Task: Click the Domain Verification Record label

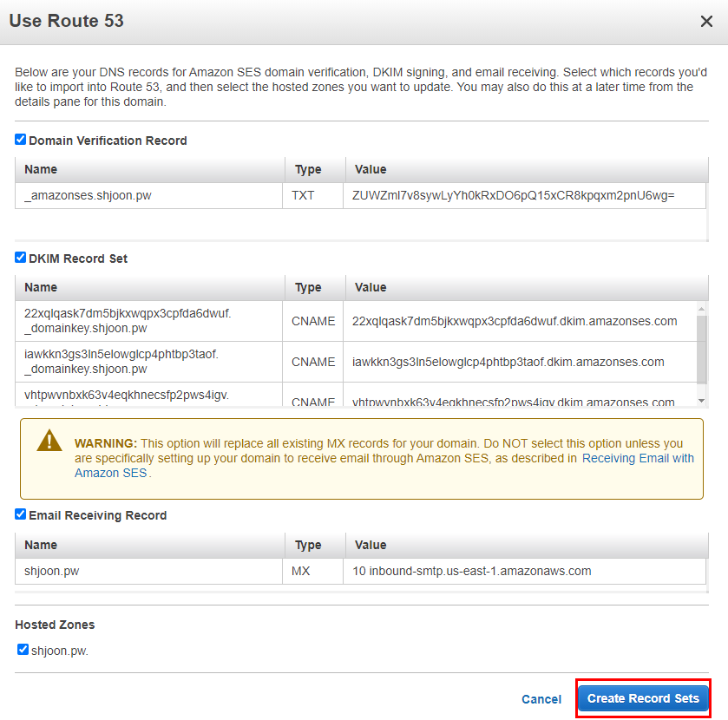Action: [x=108, y=141]
